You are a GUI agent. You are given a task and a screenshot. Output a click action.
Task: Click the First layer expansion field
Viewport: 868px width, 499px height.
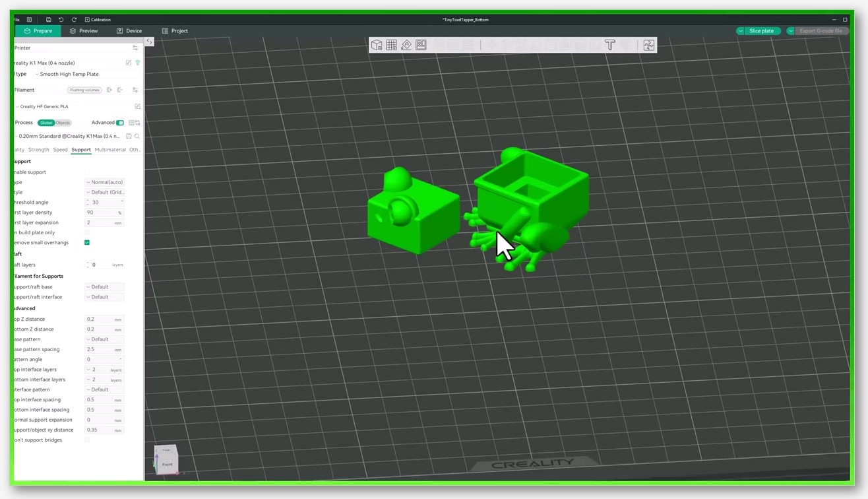pyautogui.click(x=104, y=222)
